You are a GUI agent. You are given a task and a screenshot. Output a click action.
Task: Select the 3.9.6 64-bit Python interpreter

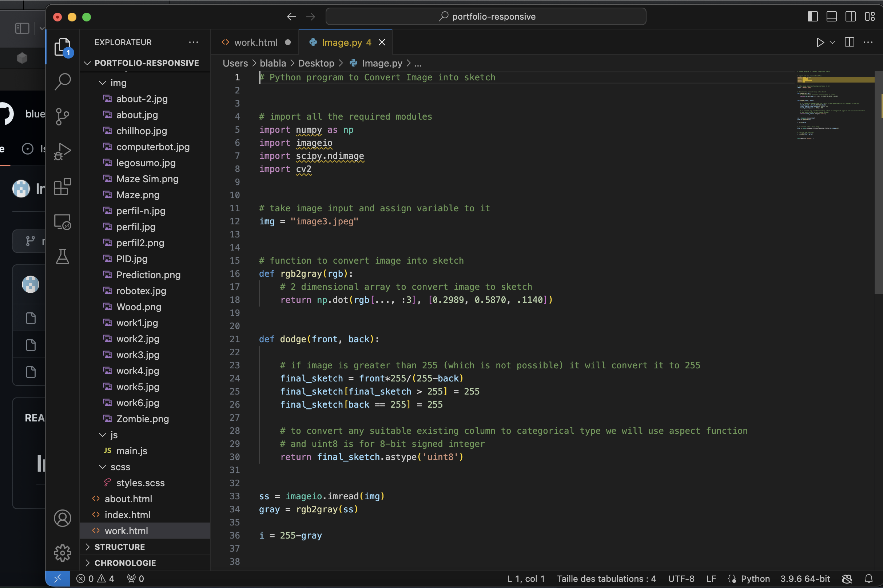click(806, 579)
